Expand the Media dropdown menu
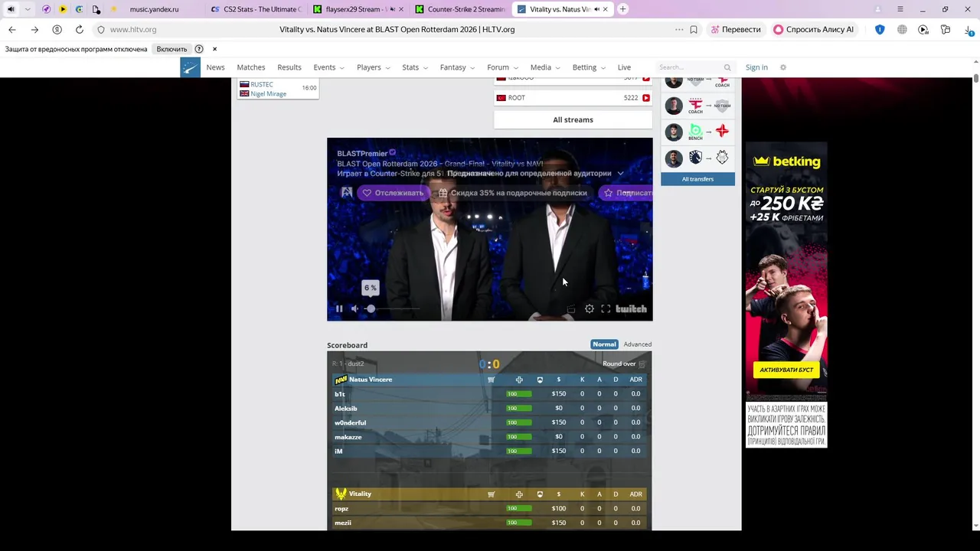980x551 pixels. click(x=545, y=67)
